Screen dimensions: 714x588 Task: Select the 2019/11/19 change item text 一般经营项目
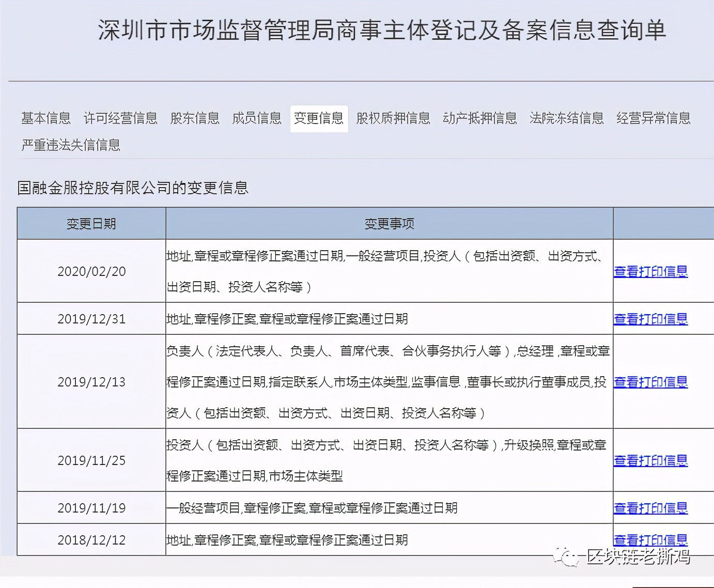tap(312, 508)
